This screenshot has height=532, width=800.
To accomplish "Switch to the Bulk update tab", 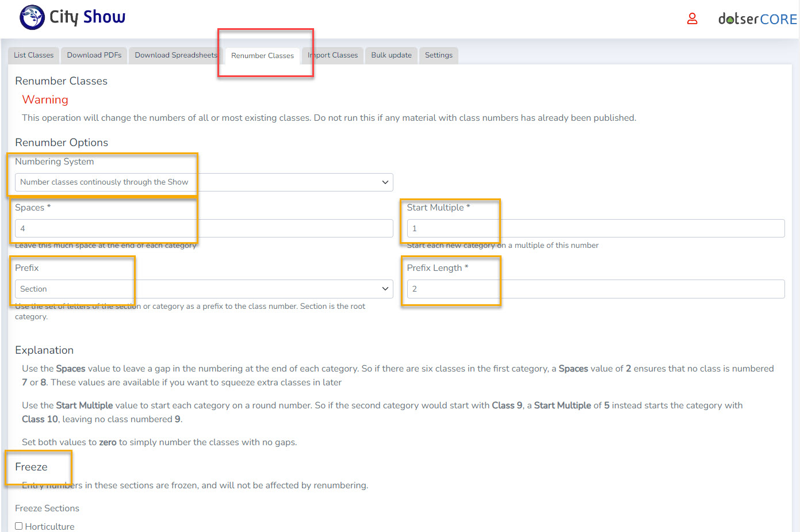I will click(391, 55).
